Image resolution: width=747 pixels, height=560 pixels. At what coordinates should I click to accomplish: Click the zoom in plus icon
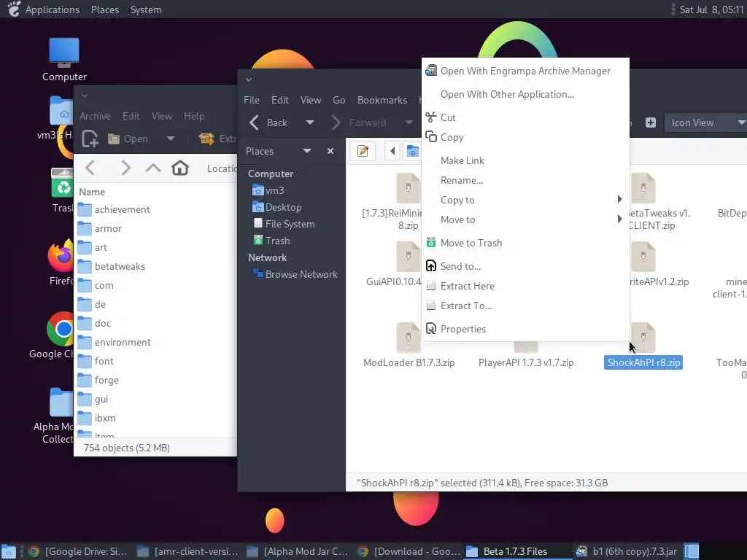(650, 122)
